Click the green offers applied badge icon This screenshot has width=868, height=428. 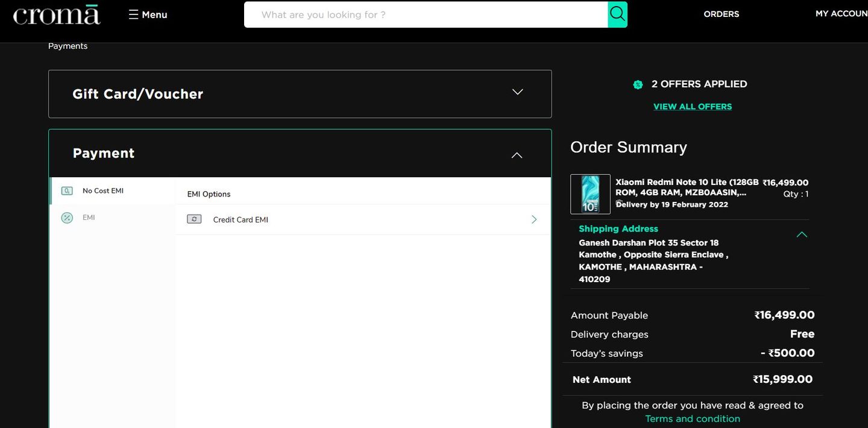638,84
